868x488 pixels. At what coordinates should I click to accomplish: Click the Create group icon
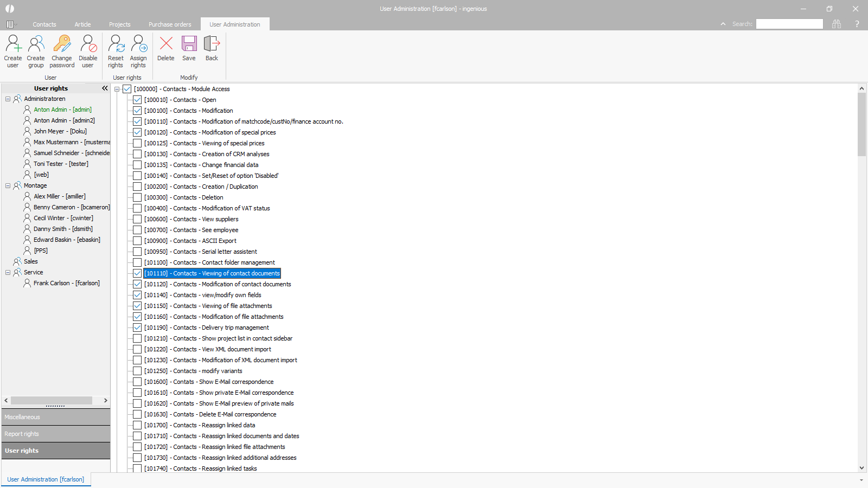tap(36, 44)
